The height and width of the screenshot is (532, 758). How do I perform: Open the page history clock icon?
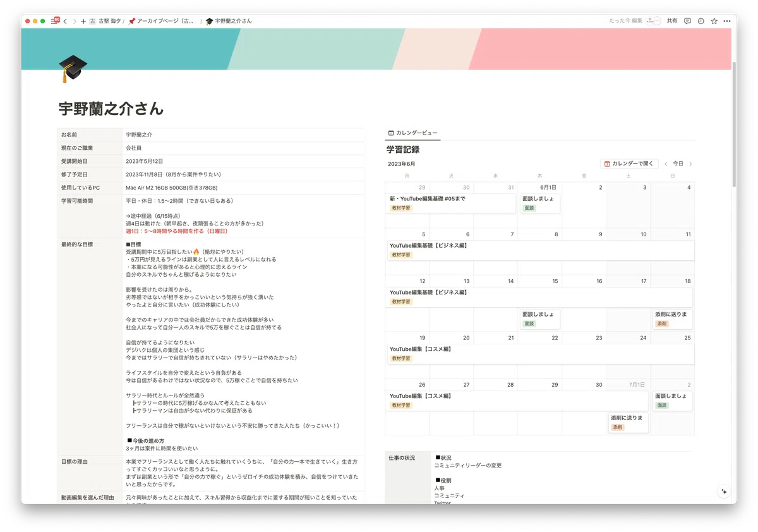(701, 21)
